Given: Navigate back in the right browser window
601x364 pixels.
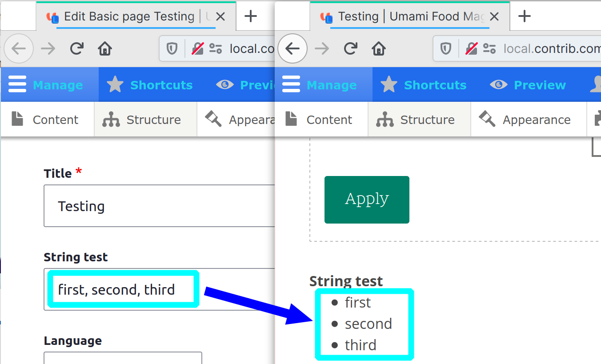Looking at the screenshot, I should pos(292,48).
